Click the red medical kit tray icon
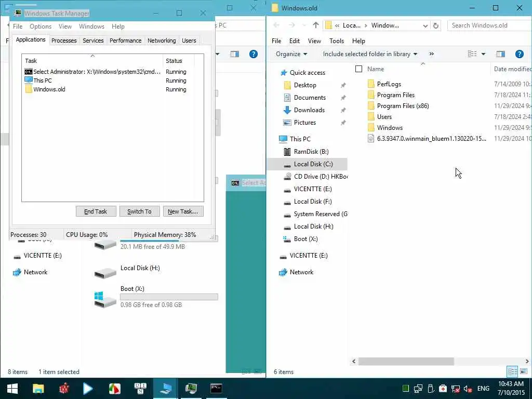Viewport: 532px width, 399px height. point(443,389)
